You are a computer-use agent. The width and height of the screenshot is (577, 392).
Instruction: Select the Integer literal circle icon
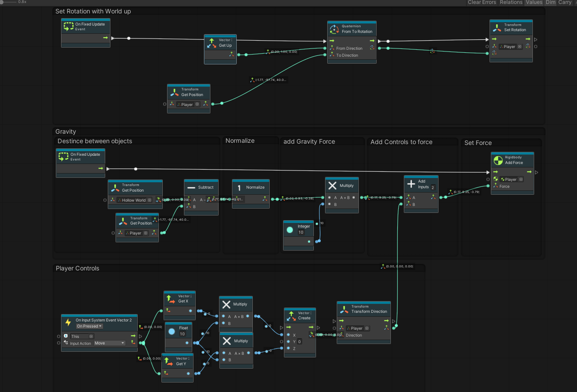(290, 230)
